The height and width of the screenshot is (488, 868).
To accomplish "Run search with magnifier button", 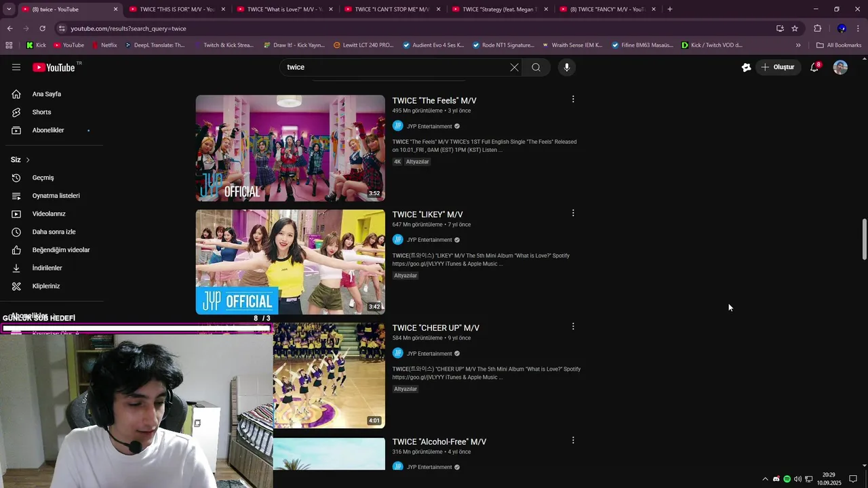I will tap(536, 67).
